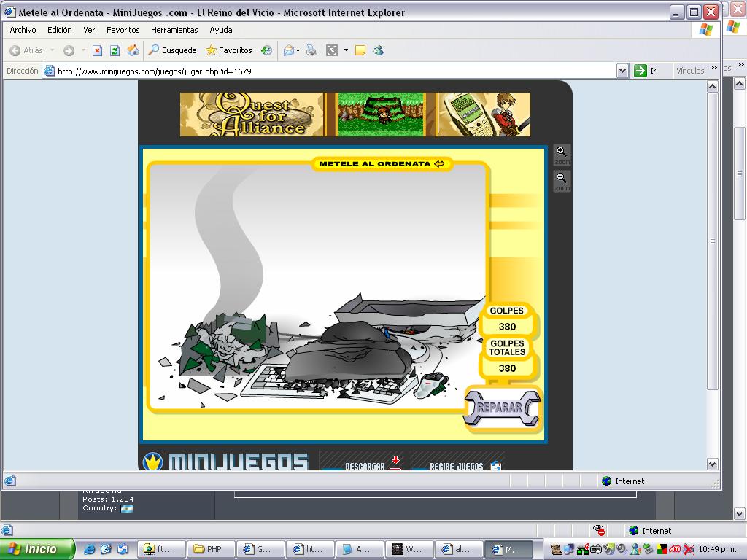Open the Ayuda menu
Screen dimensions: 747x560
[221, 30]
